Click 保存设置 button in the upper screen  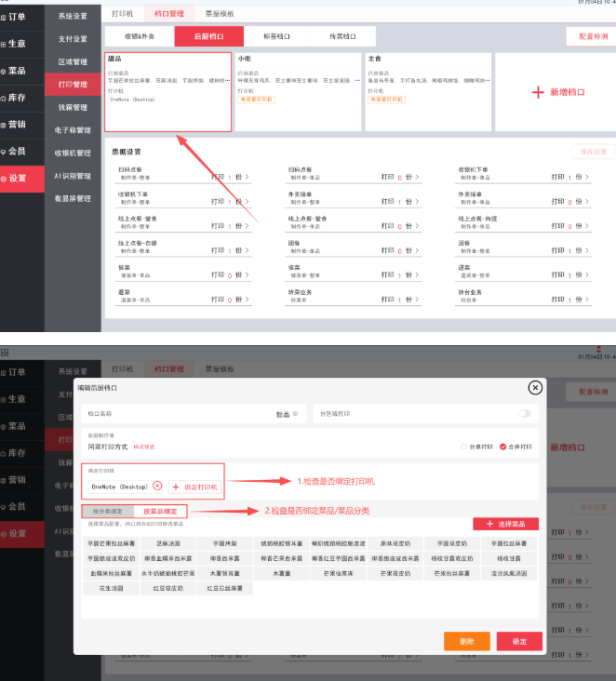pos(594,152)
